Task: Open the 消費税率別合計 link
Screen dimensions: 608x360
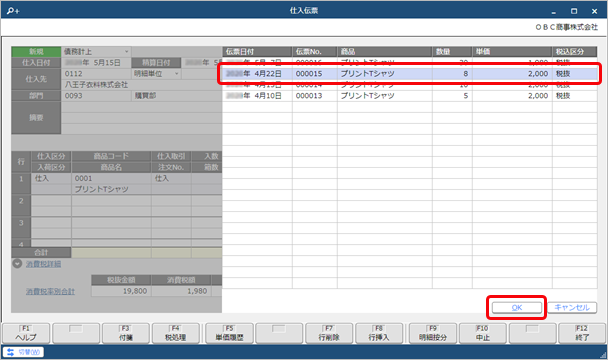Action: pos(50,291)
